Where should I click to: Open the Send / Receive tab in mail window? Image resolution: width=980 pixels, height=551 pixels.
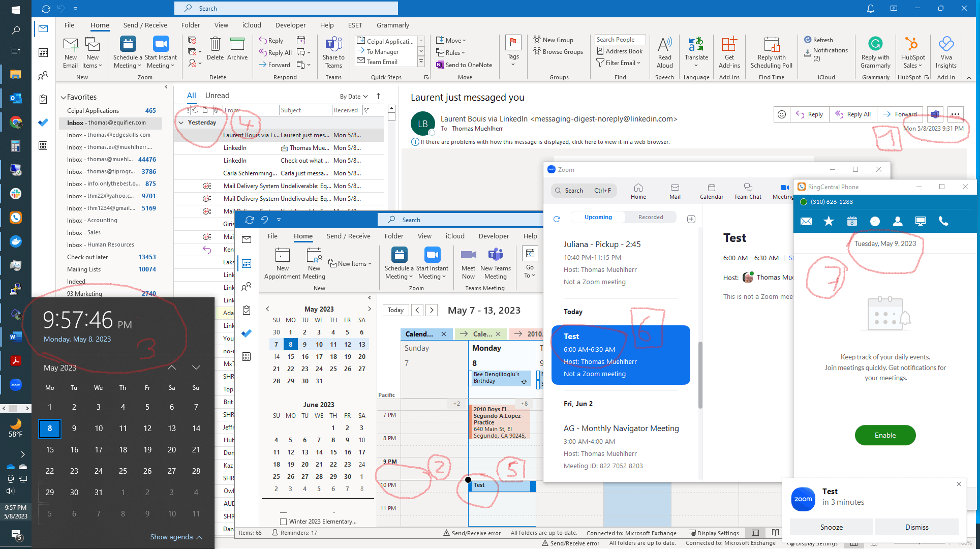(x=145, y=25)
